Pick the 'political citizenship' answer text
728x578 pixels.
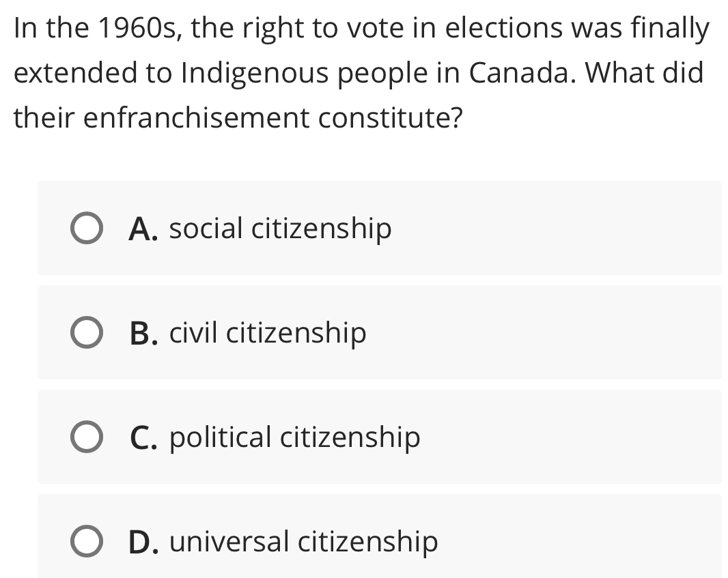coord(295,437)
